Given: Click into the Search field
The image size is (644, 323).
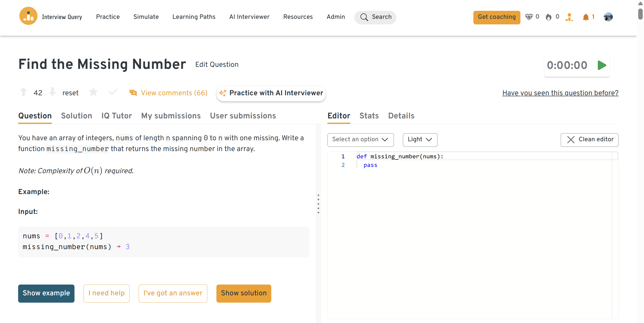Looking at the screenshot, I should point(375,17).
